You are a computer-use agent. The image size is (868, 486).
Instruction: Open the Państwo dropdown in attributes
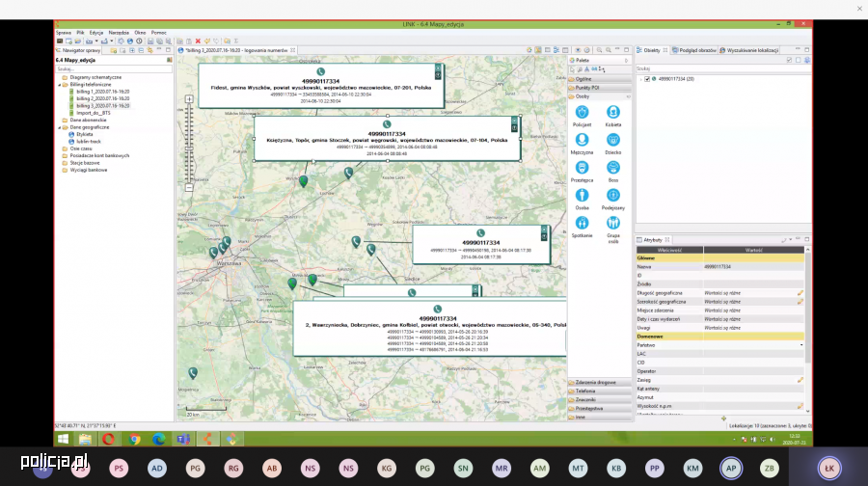tap(800, 344)
